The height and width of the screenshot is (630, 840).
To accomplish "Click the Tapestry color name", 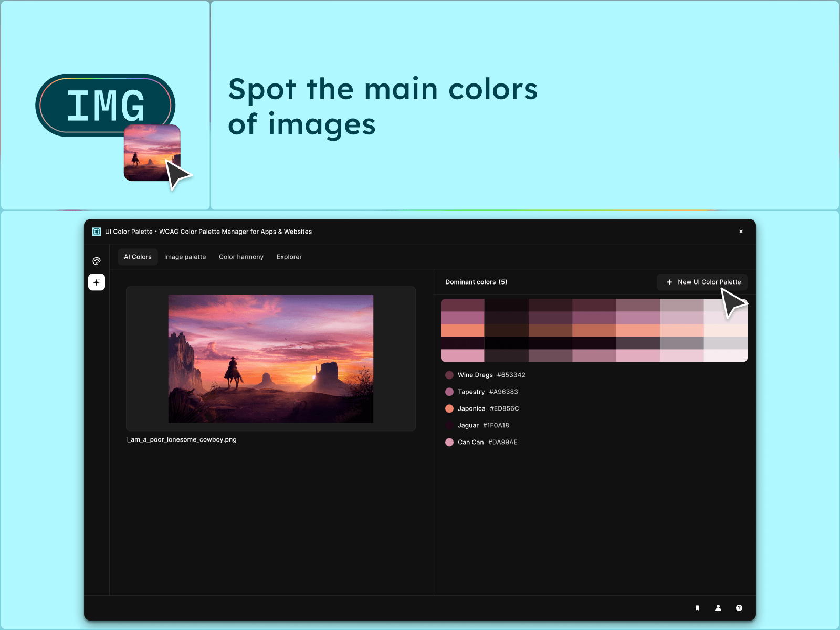I will [471, 392].
